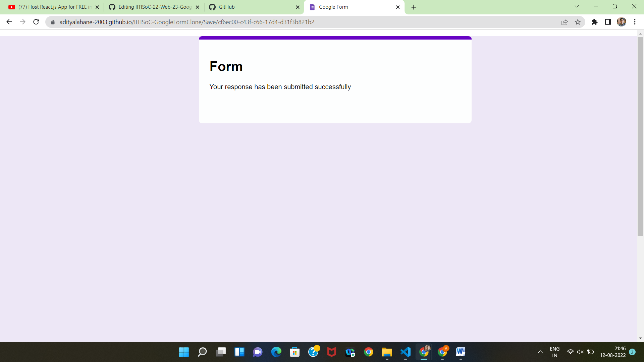
Task: Expand the tab search dropdown
Action: 577,6
